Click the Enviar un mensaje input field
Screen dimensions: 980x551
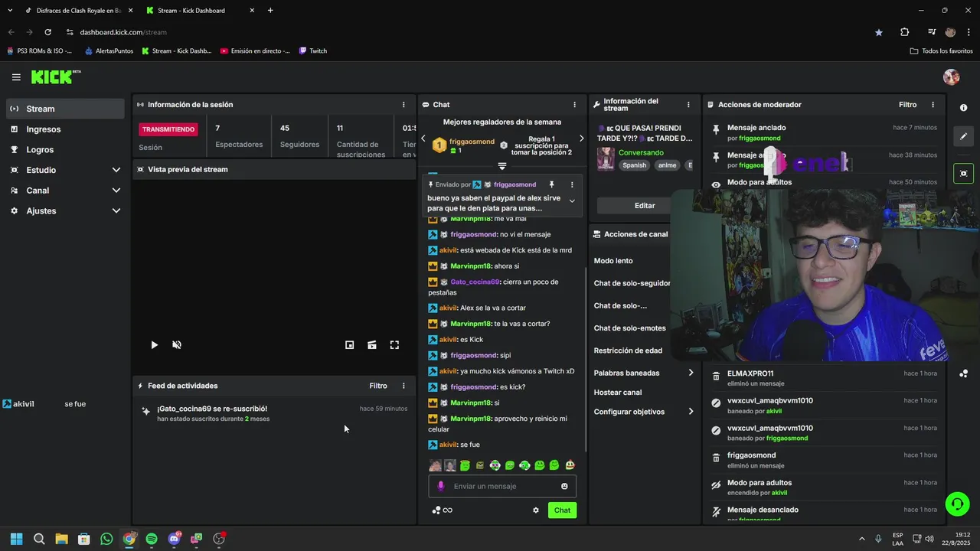(502, 486)
